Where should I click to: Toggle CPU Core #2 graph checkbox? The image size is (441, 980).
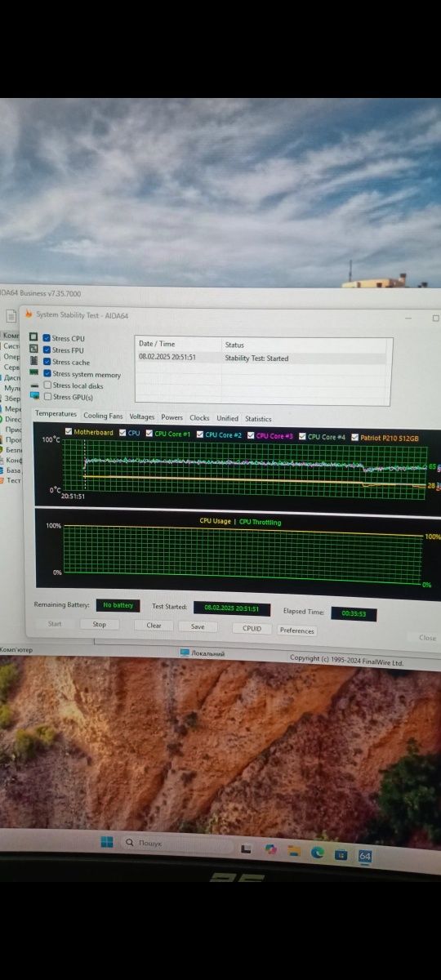click(199, 434)
